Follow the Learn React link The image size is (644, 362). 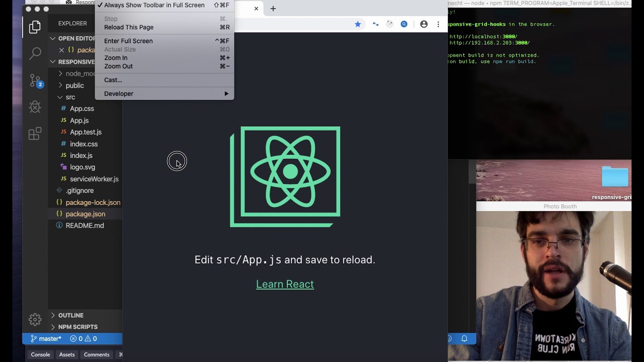tap(285, 284)
